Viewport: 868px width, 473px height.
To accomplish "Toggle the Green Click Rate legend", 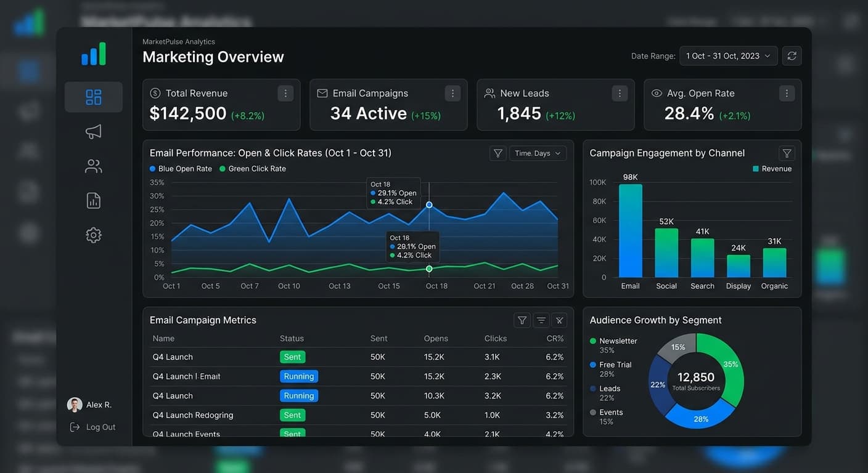I will [254, 168].
